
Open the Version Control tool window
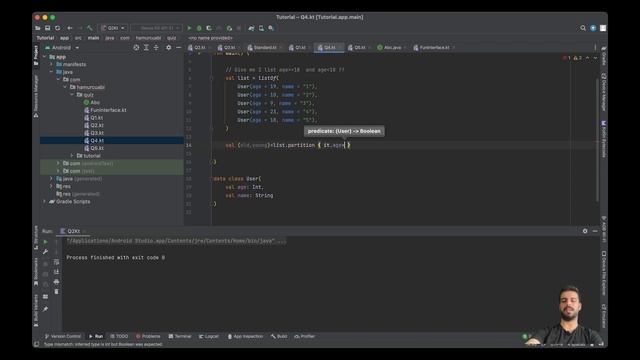(x=63, y=336)
